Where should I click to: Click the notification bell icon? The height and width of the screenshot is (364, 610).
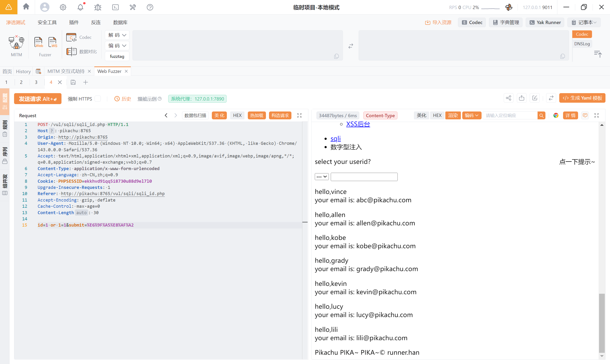coord(81,7)
